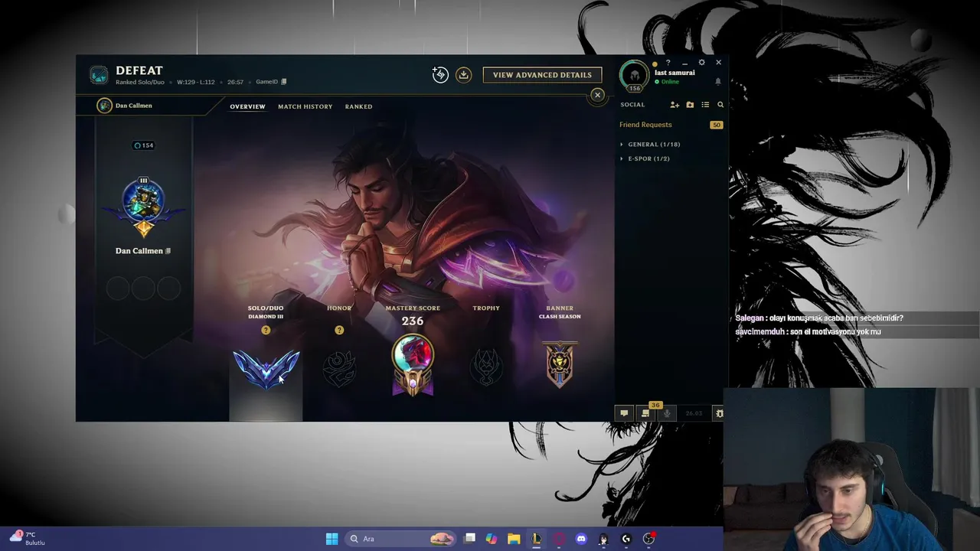Click the Summoner's Rift map icon near Defeat

point(99,75)
